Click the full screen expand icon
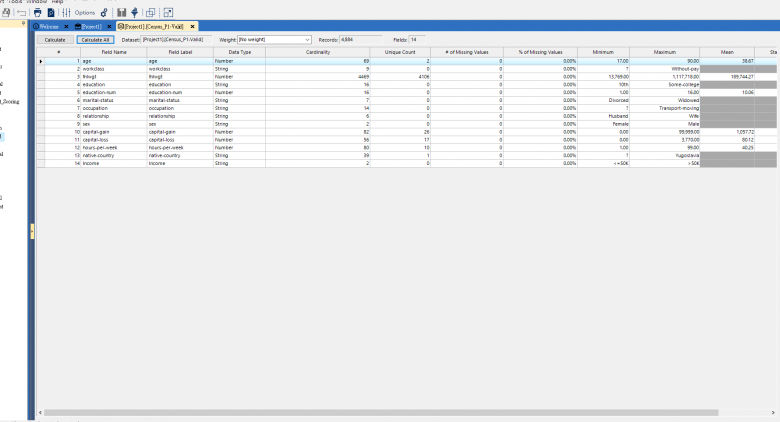Screen dimensions: 780x422 pyautogui.click(x=168, y=12)
